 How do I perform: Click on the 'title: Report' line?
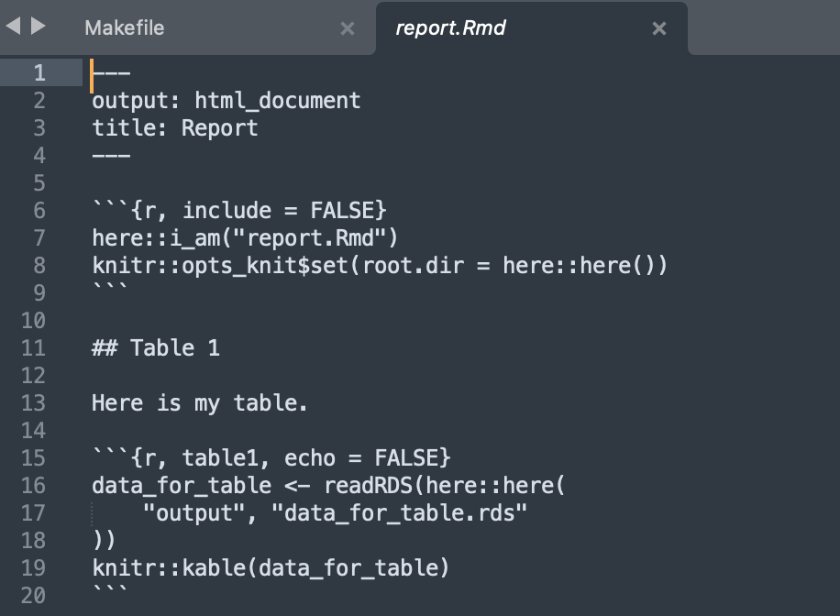[x=174, y=127]
